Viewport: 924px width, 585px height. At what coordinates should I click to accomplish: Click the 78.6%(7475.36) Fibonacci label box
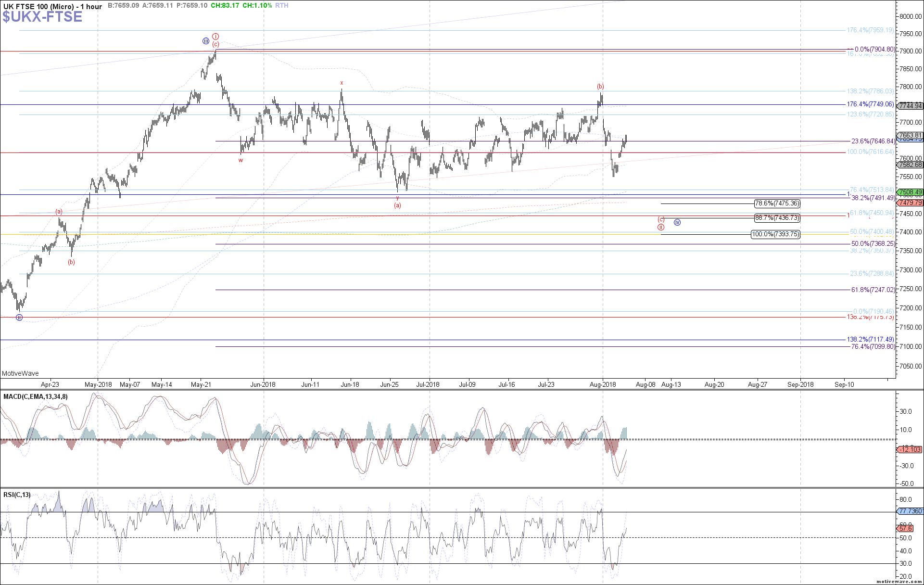pos(777,203)
